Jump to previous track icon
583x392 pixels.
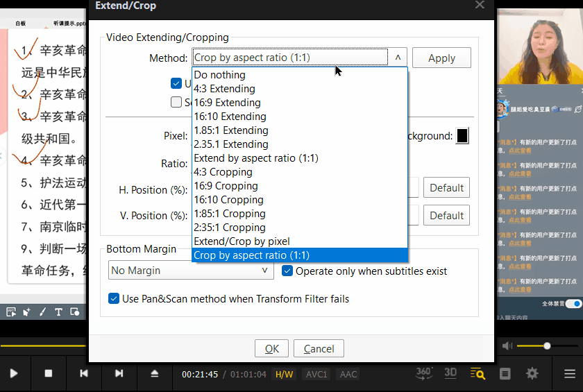(x=84, y=373)
